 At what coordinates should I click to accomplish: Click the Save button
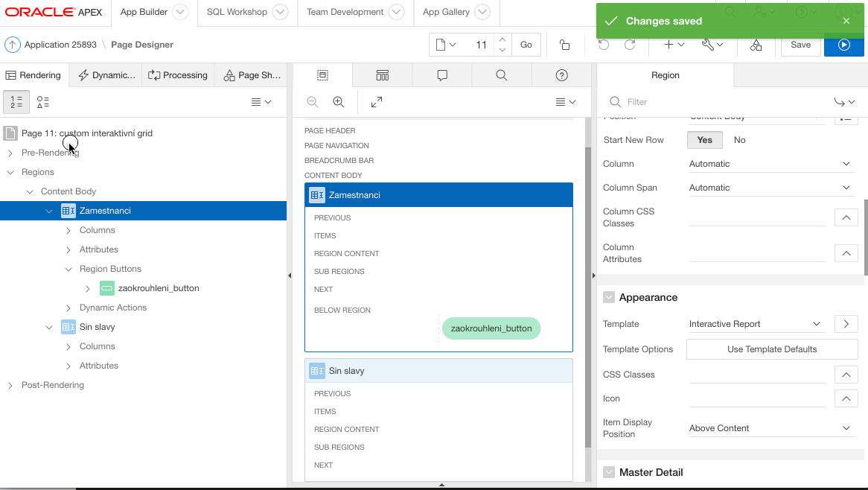point(800,45)
